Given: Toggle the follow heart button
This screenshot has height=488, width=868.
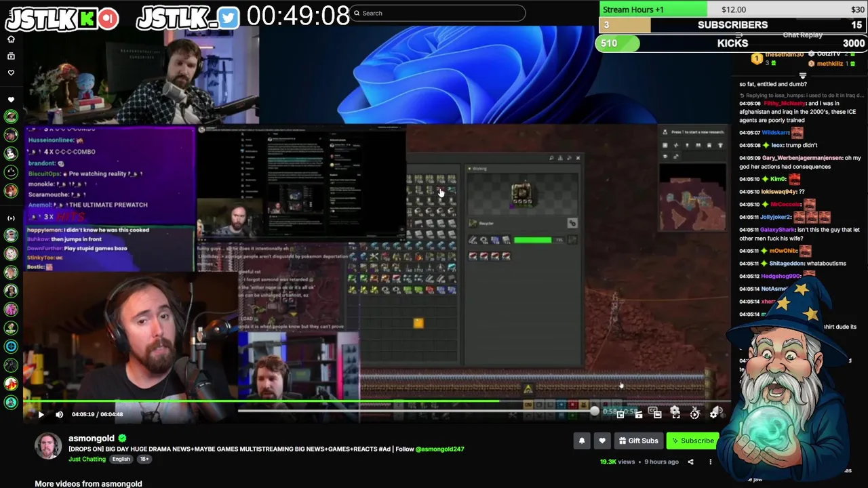Looking at the screenshot, I should tap(601, 441).
